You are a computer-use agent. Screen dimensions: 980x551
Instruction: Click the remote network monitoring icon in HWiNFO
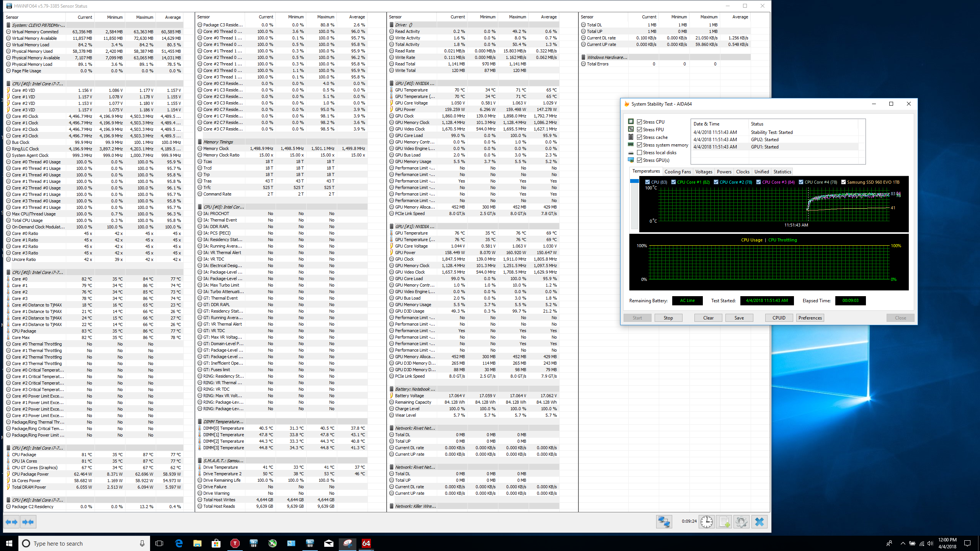[664, 522]
